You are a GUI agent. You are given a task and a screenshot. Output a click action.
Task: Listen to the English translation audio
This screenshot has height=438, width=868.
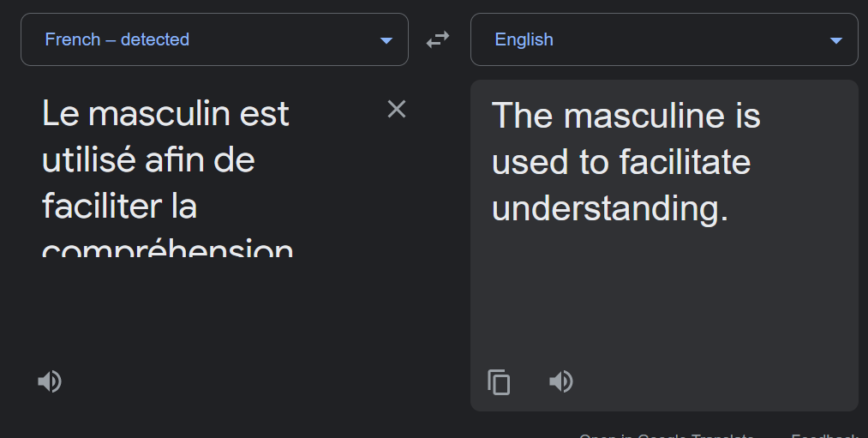(560, 381)
